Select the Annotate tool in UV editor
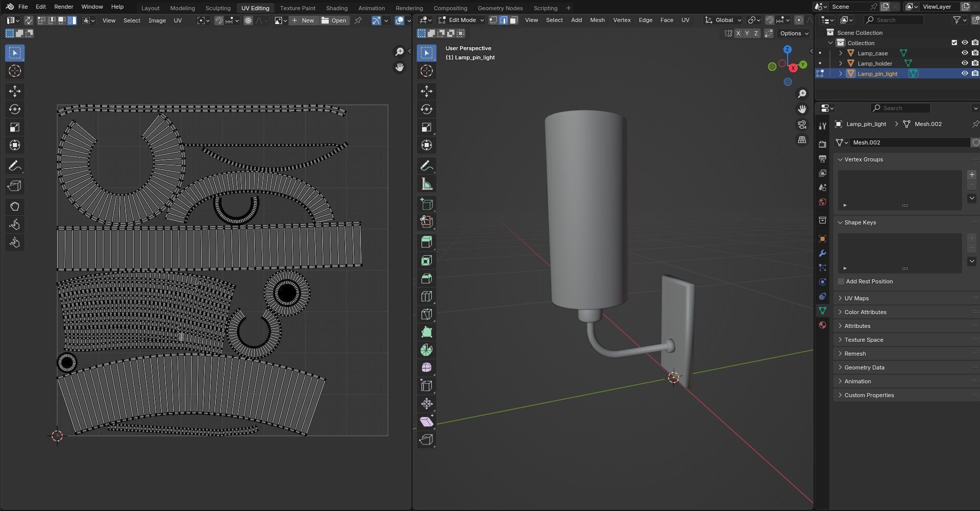 [14, 166]
